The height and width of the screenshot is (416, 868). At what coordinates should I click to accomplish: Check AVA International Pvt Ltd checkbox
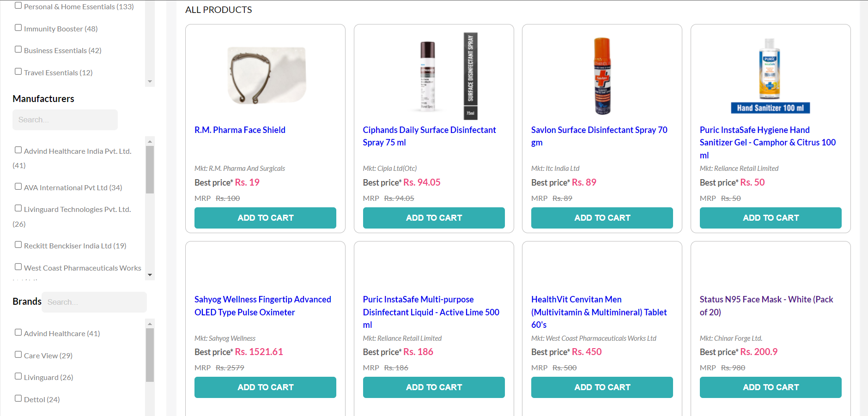tap(18, 186)
